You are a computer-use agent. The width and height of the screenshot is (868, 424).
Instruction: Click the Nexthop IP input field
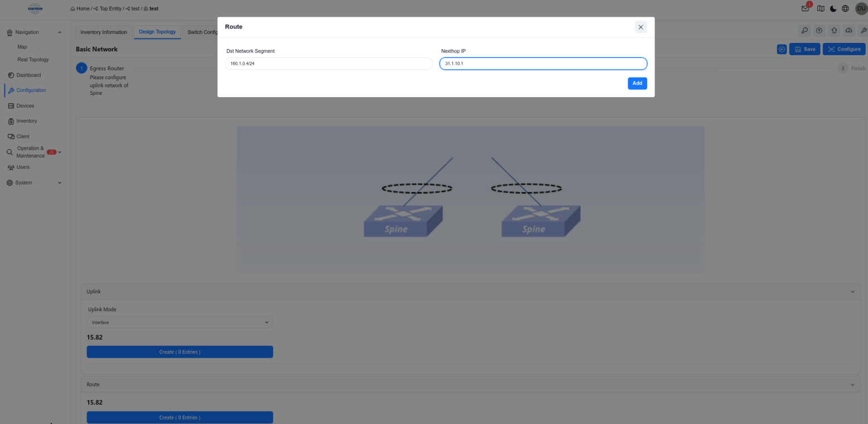tap(543, 64)
